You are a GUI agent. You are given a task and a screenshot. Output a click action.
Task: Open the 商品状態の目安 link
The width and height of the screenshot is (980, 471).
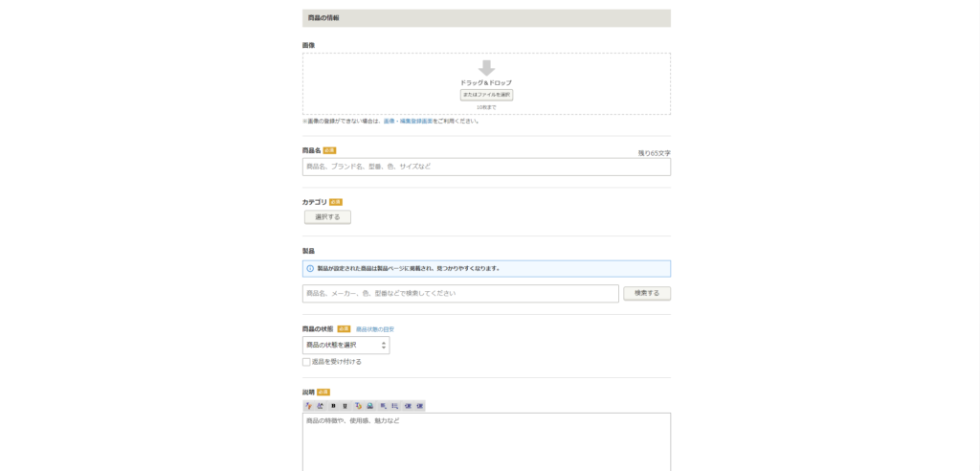(x=375, y=329)
